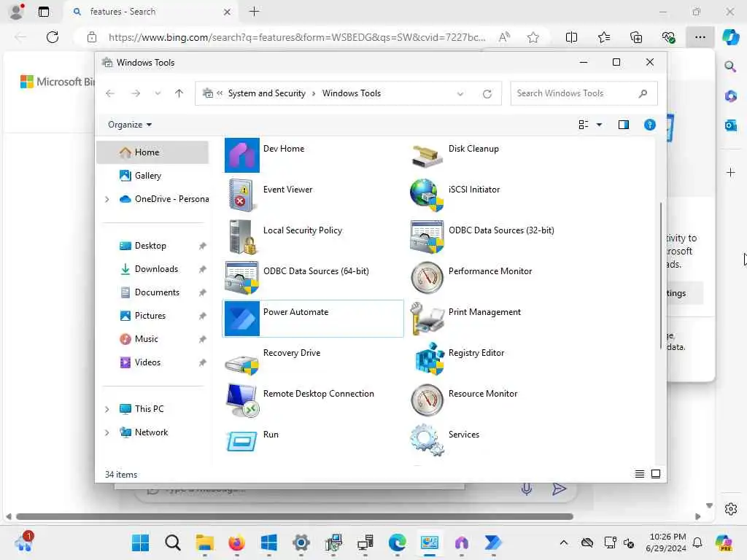Toggle the preview pane

pos(624,125)
